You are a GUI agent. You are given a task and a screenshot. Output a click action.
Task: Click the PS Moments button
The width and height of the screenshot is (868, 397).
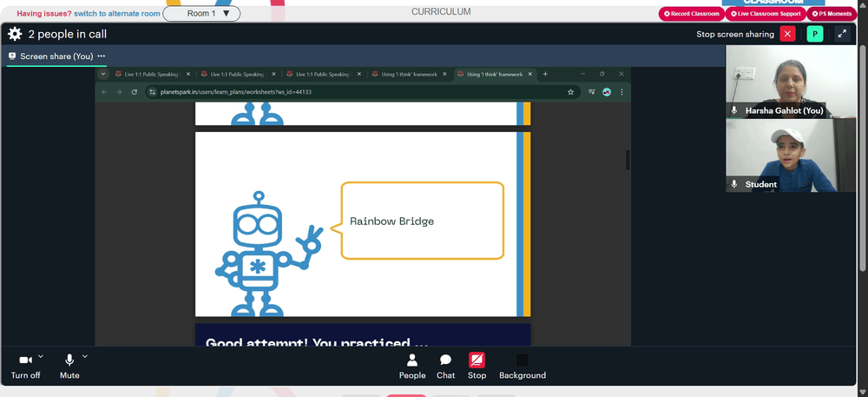[832, 14]
